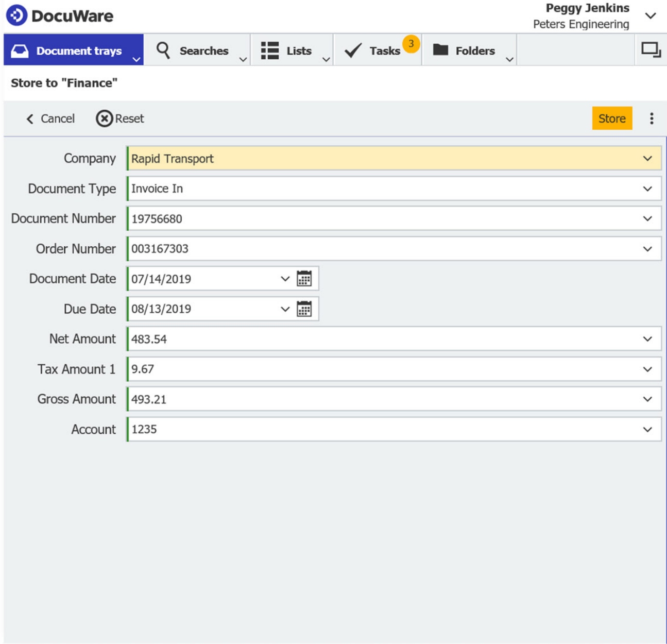The image size is (667, 644).
Task: Select the Document trays tab
Action: [71, 50]
